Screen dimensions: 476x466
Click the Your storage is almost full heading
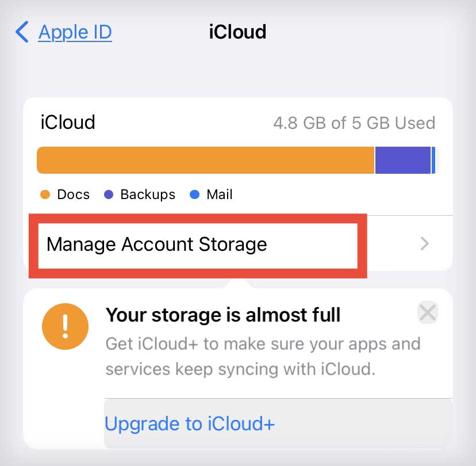tap(224, 315)
